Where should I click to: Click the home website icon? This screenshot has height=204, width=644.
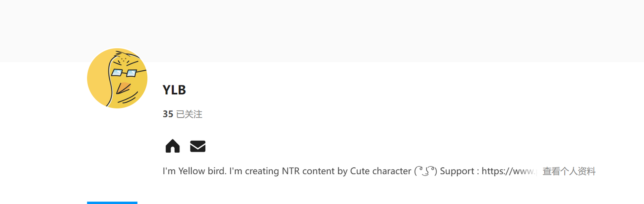click(x=173, y=146)
